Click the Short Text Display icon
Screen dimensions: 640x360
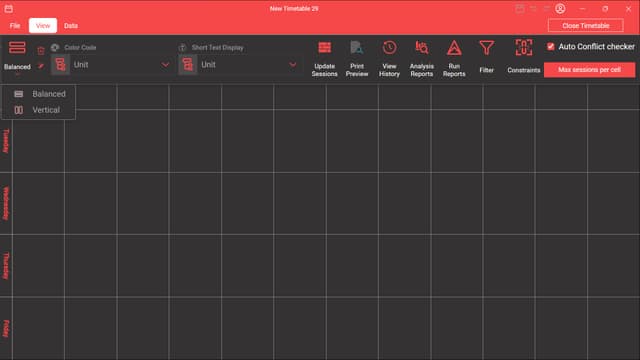(x=182, y=47)
